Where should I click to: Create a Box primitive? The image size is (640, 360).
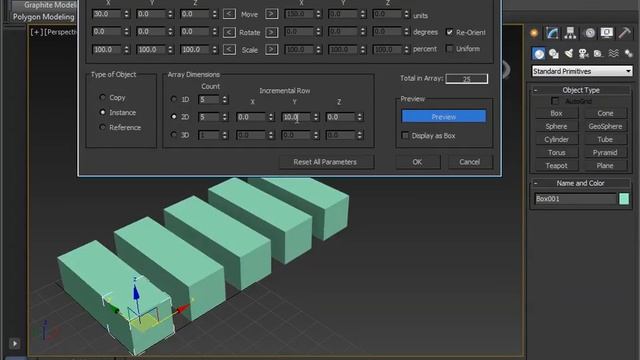coord(556,113)
